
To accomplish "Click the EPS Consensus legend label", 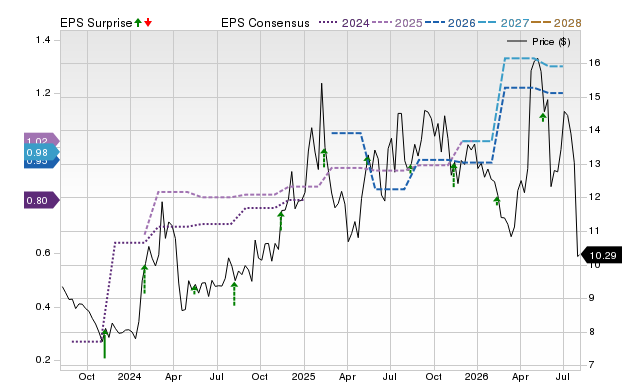I will click(265, 23).
